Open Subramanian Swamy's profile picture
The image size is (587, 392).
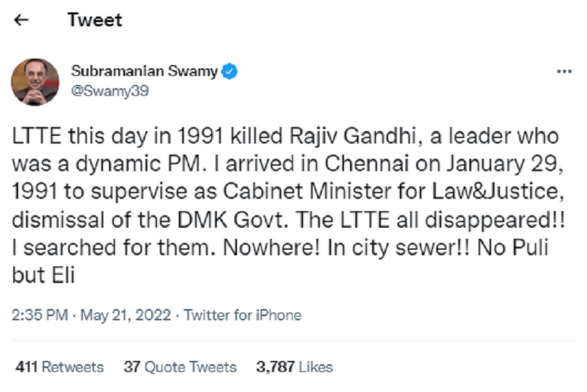point(35,82)
